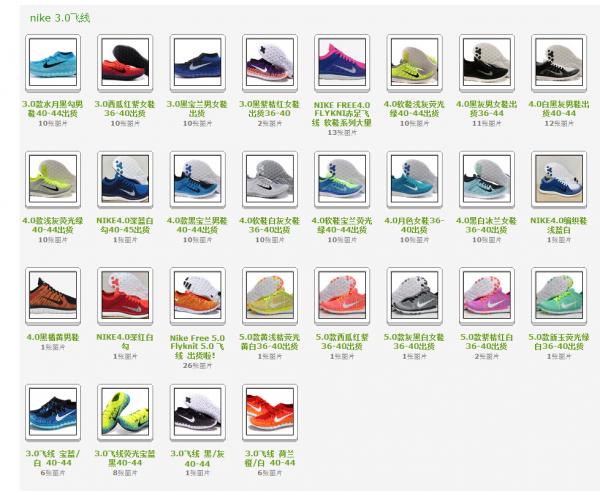The width and height of the screenshot is (600, 493).
Task: Open the watermelon red 3.0 shoe thumbnail
Action: pyautogui.click(x=125, y=62)
